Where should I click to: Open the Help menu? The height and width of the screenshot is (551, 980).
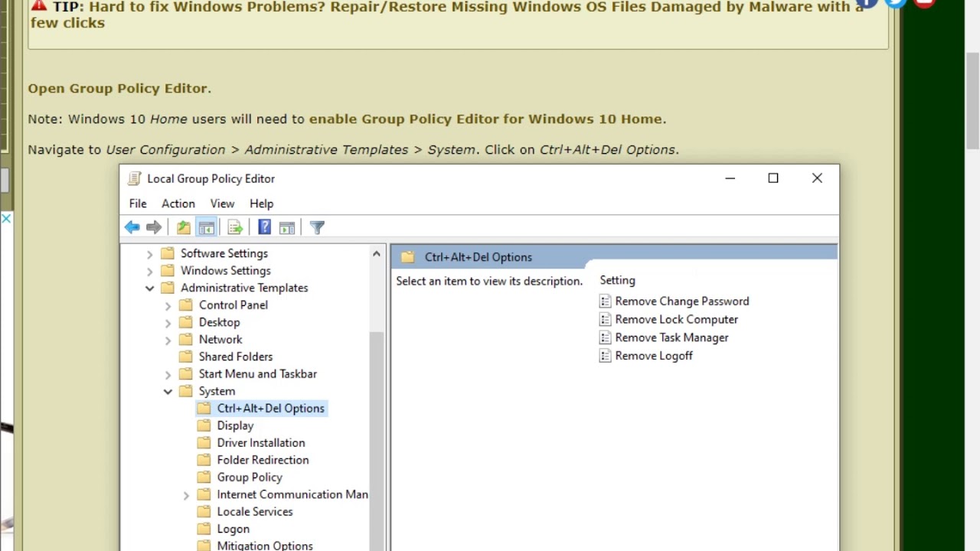tap(261, 204)
